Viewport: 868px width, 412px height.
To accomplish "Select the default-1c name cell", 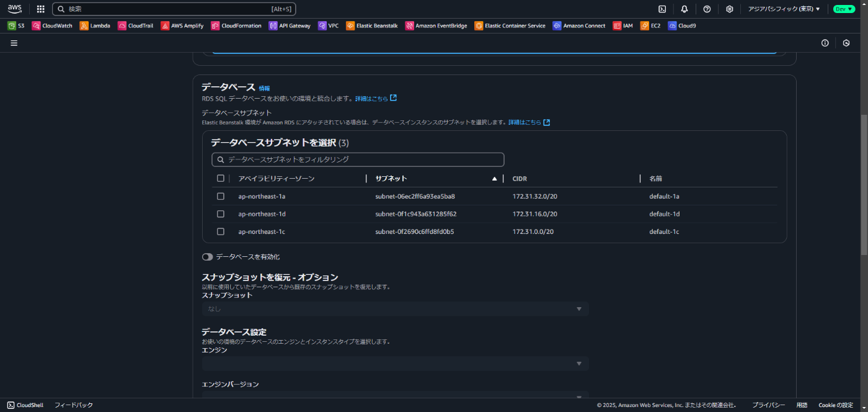I will [664, 231].
